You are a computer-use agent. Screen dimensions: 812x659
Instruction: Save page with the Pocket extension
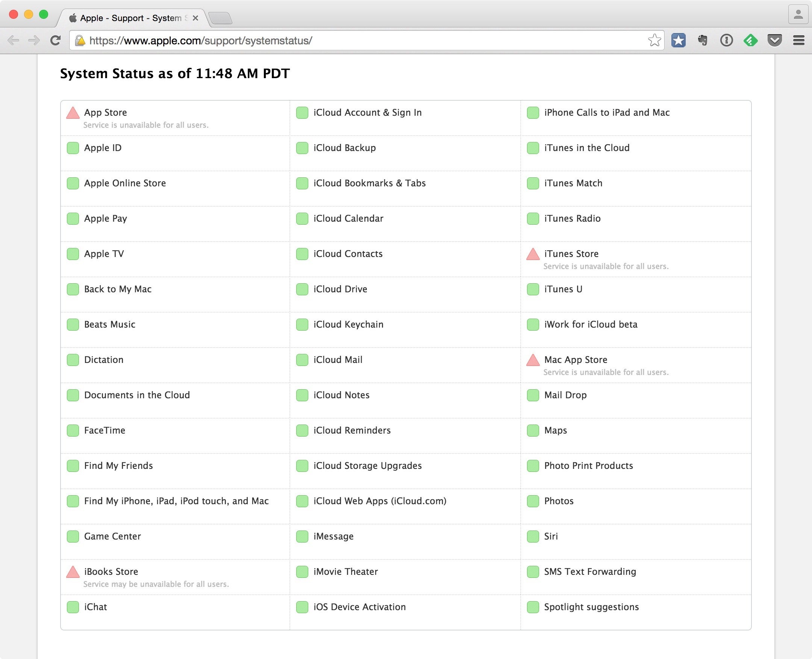(775, 40)
